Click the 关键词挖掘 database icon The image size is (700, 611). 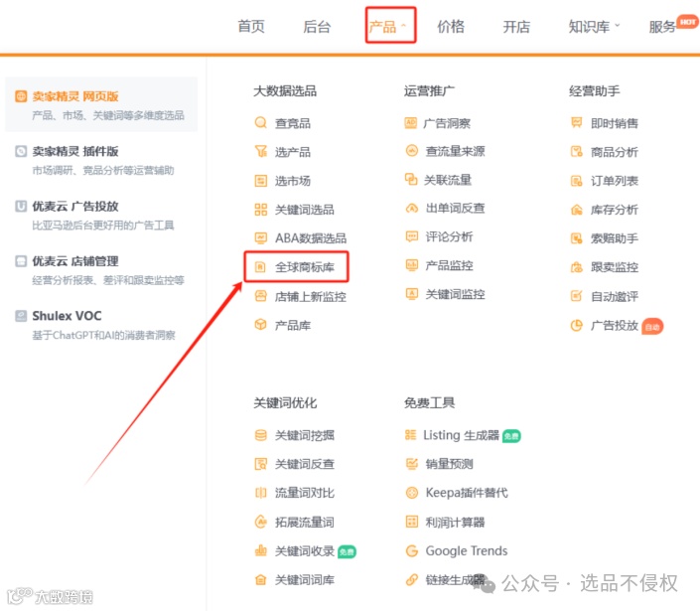pos(261,435)
